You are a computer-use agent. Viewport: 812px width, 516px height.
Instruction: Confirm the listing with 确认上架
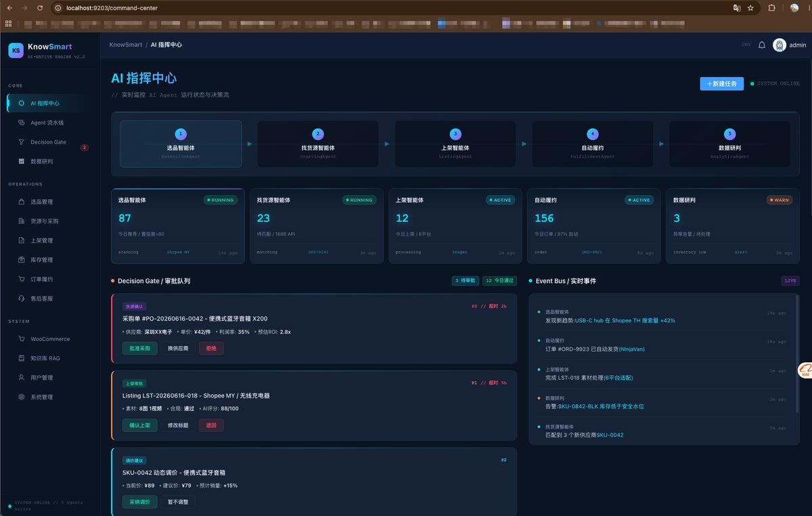(x=140, y=425)
